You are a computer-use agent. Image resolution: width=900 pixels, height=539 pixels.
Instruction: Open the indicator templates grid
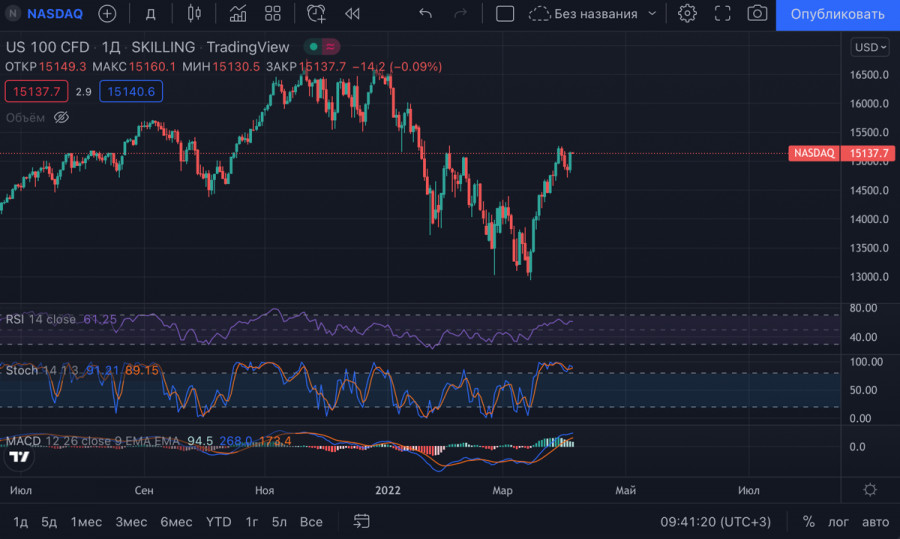click(x=273, y=13)
